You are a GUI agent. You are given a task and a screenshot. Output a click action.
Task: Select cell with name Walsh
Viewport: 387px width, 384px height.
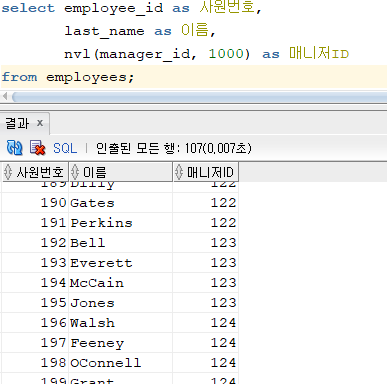(x=121, y=323)
